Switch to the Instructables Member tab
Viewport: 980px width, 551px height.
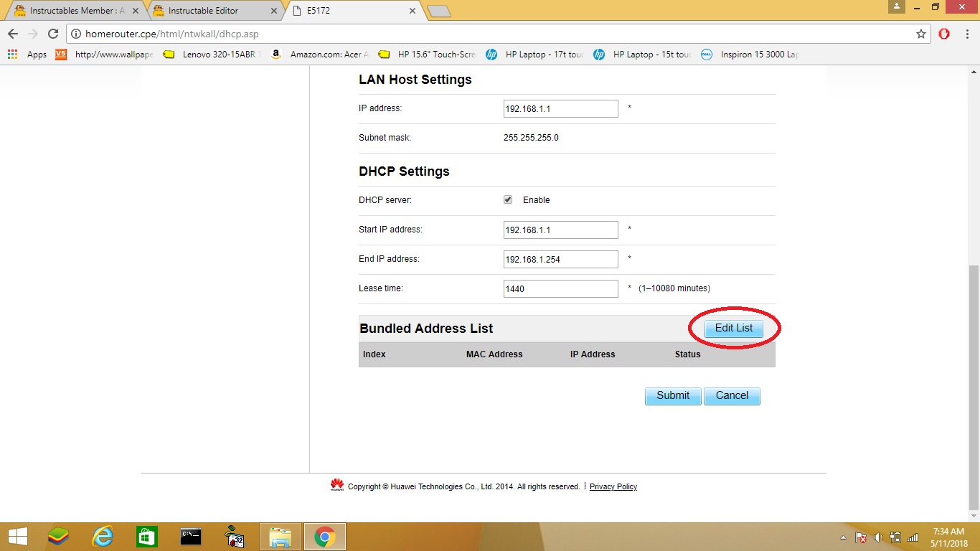(74, 11)
